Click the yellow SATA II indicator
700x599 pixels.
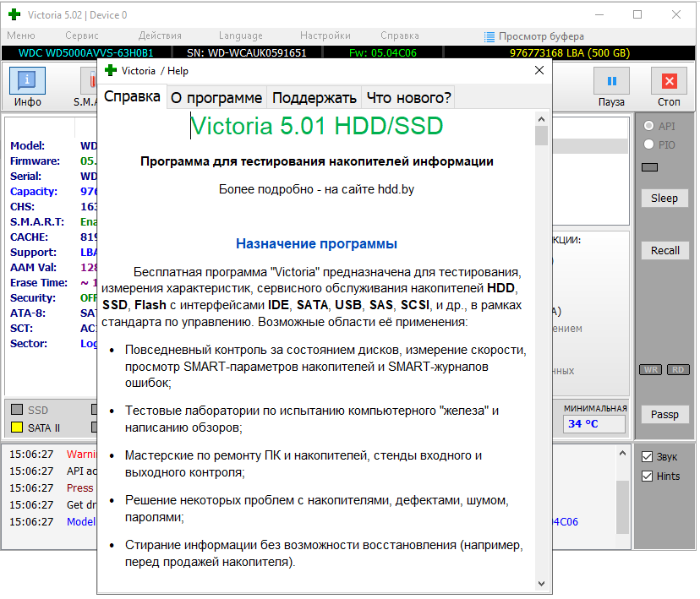click(17, 427)
